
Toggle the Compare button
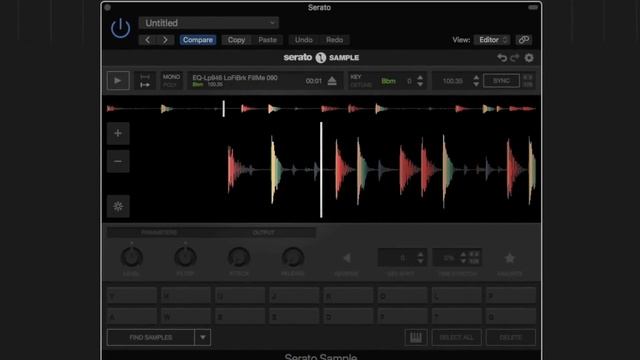coord(198,40)
